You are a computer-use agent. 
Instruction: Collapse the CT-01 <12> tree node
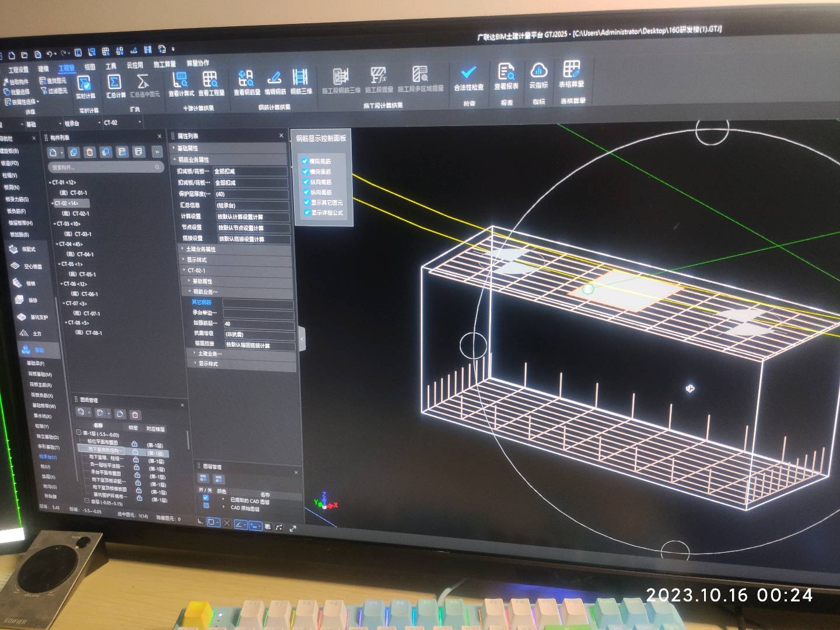tap(50, 183)
